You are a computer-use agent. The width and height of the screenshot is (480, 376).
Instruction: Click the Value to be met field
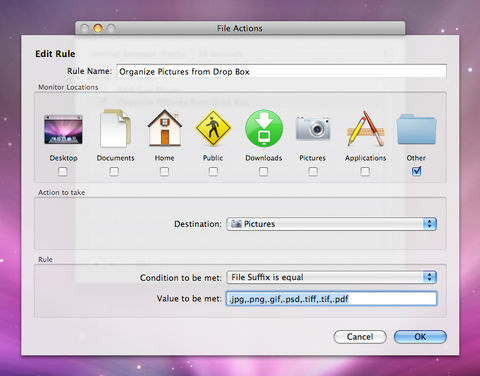coord(331,299)
